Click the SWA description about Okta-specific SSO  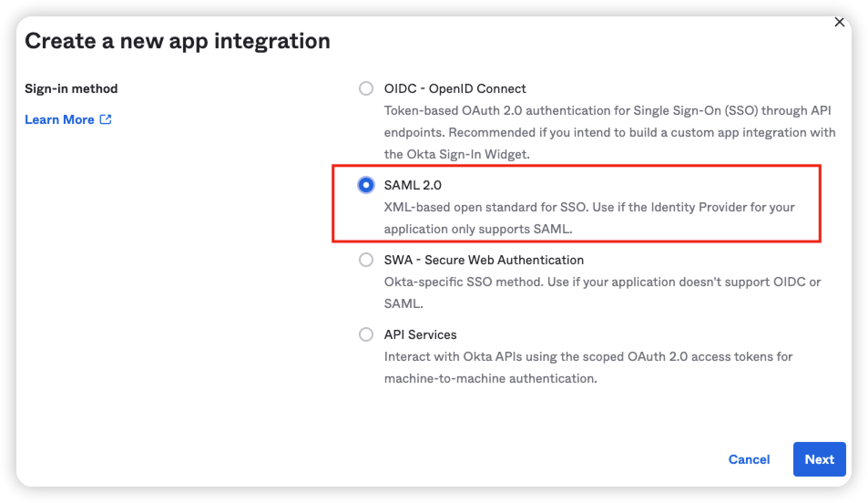pos(601,293)
